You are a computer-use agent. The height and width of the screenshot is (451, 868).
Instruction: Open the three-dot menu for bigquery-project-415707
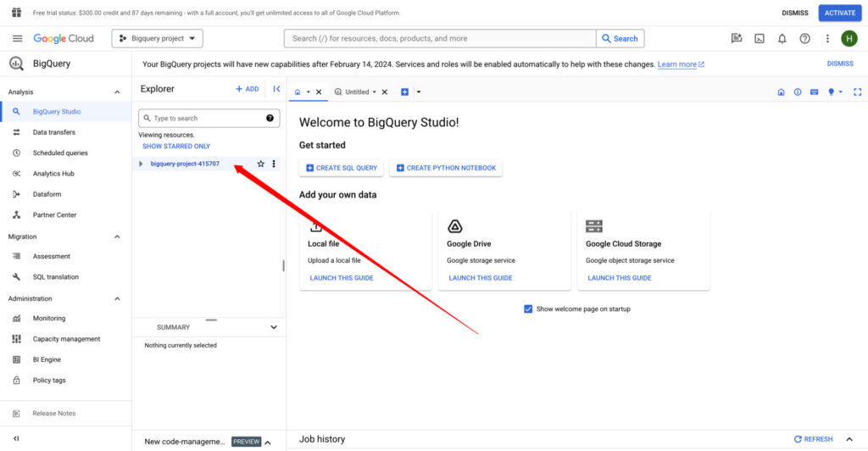coord(274,164)
